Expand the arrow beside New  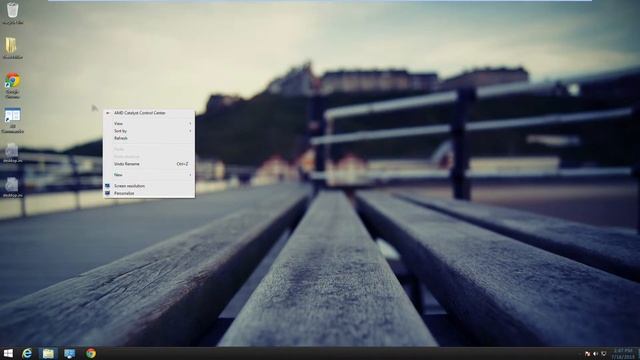[190, 175]
